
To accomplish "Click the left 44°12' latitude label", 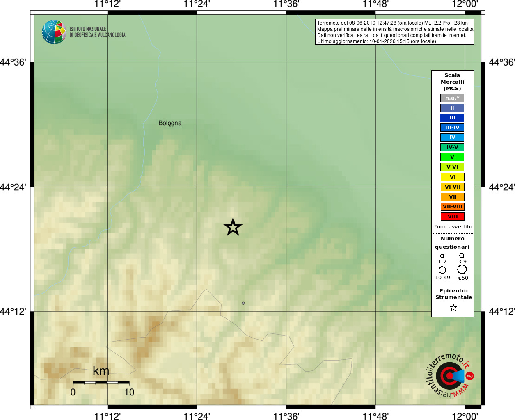I will click(13, 311).
